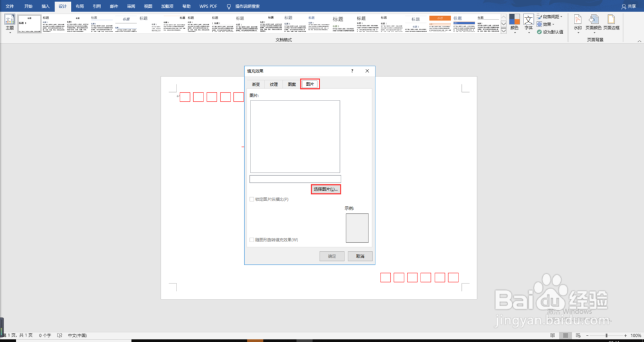
Task: Switch to the 邮件 ribbon tab
Action: point(114,6)
